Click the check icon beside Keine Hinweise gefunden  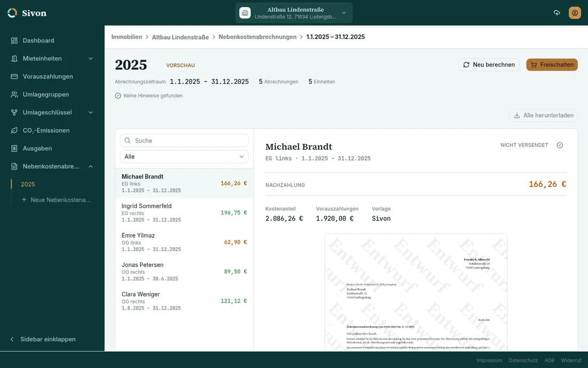tap(118, 96)
